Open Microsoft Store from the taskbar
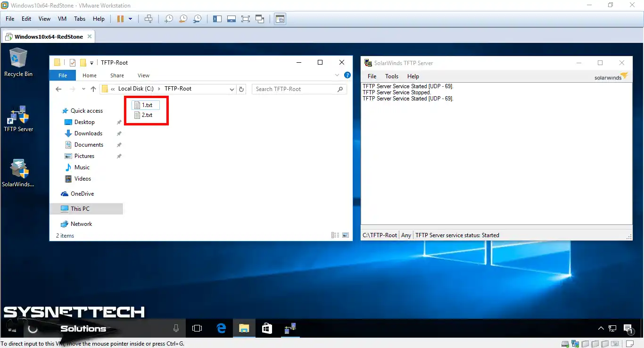This screenshot has width=644, height=348. tap(267, 329)
